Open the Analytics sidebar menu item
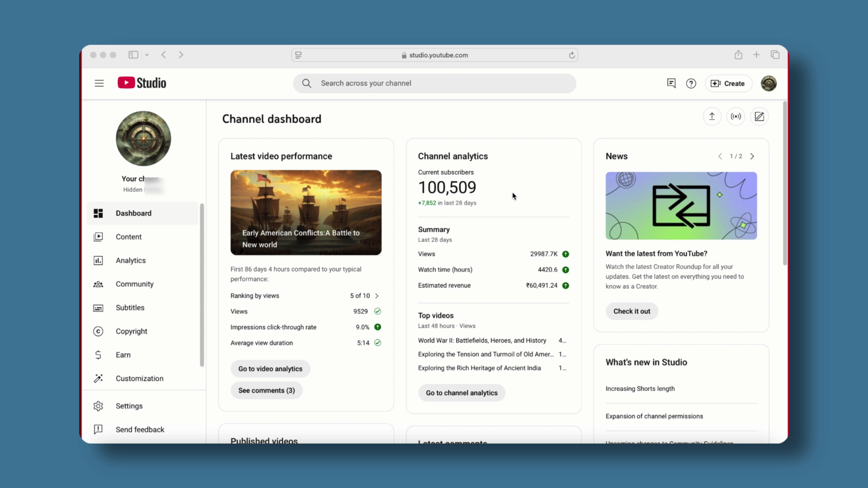The image size is (868, 488). [x=131, y=260]
